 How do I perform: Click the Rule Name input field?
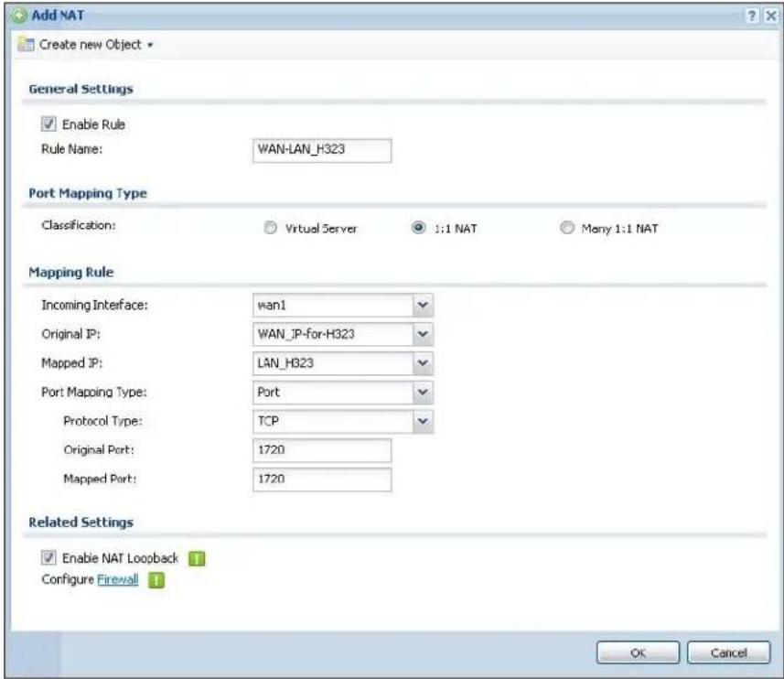[x=322, y=150]
